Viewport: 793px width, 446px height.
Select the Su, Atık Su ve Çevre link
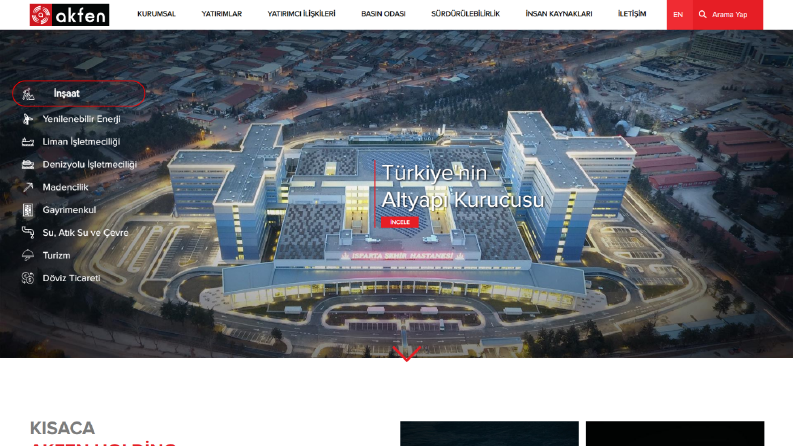[x=85, y=233]
